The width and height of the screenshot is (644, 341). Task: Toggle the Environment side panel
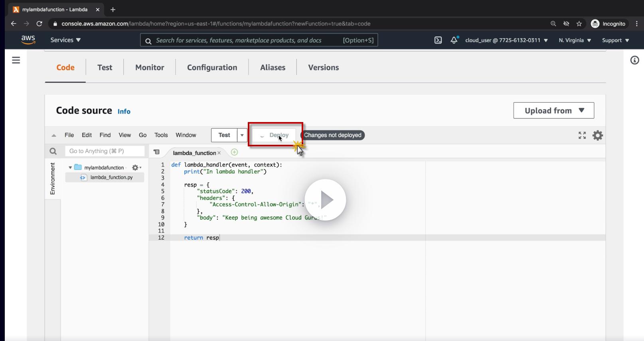pos(53,179)
